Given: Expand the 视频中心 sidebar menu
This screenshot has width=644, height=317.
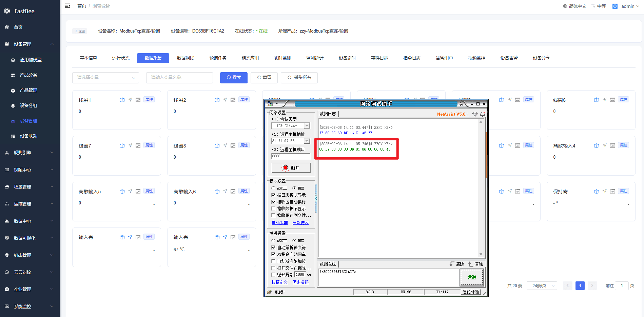Looking at the screenshot, I should click(30, 170).
